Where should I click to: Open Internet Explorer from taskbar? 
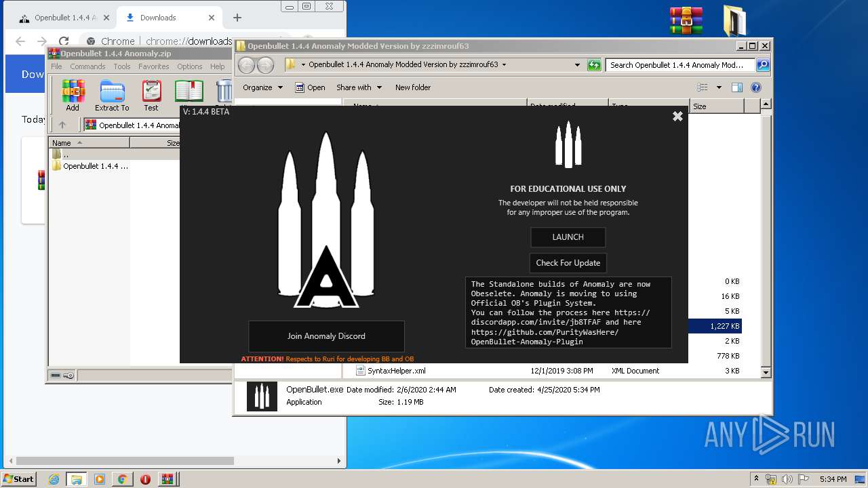click(x=54, y=479)
